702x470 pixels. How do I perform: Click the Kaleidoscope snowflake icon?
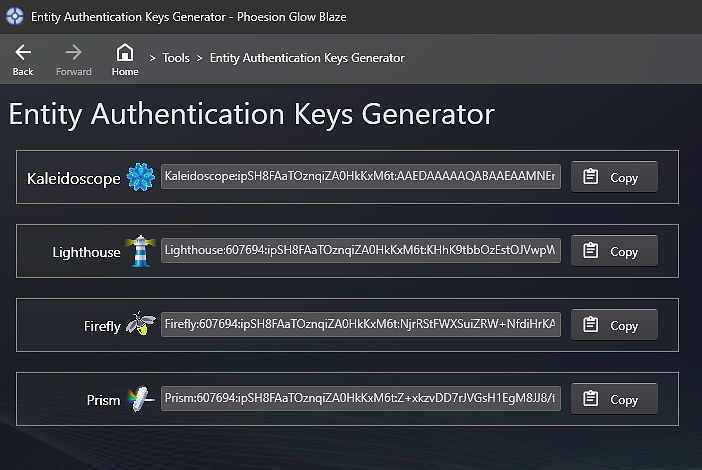point(141,177)
